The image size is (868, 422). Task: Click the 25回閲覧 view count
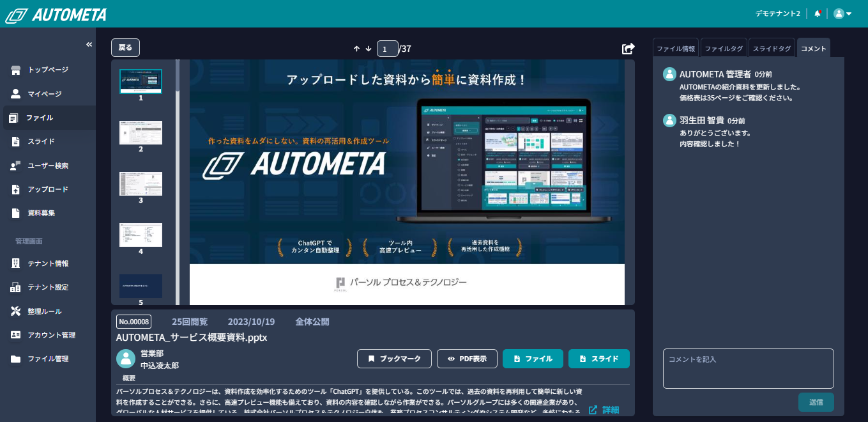(190, 322)
